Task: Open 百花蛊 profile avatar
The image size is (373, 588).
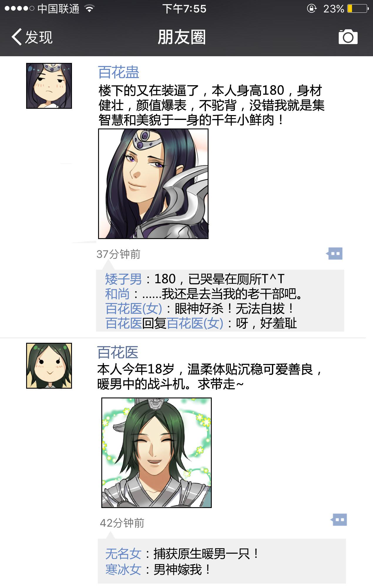Action: point(49,86)
